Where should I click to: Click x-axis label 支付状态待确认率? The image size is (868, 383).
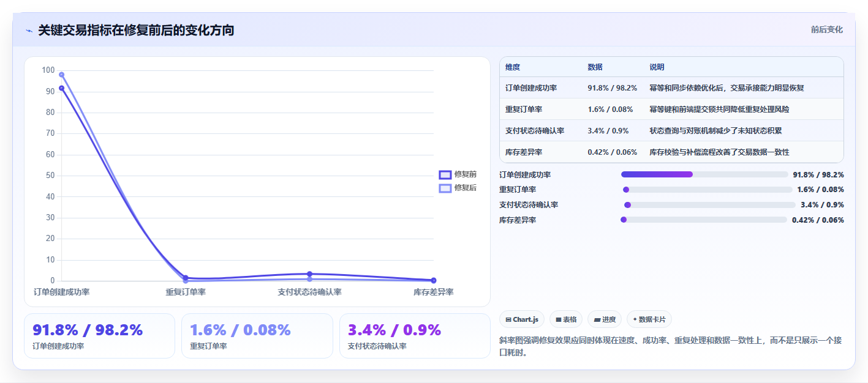tap(309, 292)
